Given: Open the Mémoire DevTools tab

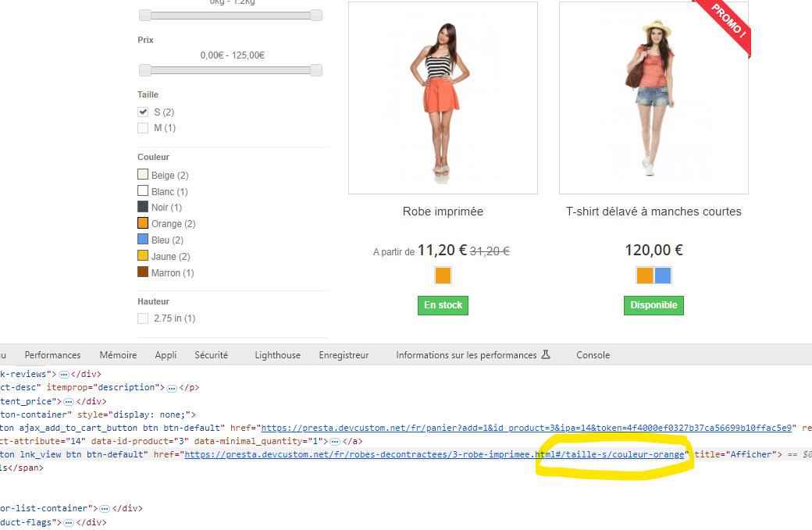Looking at the screenshot, I should (118, 355).
